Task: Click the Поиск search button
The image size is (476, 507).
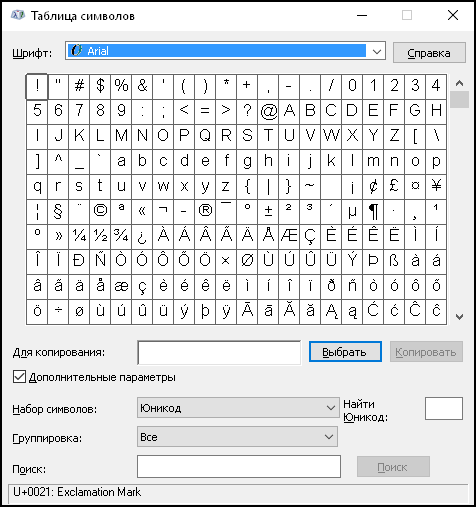Action: pyautogui.click(x=393, y=467)
